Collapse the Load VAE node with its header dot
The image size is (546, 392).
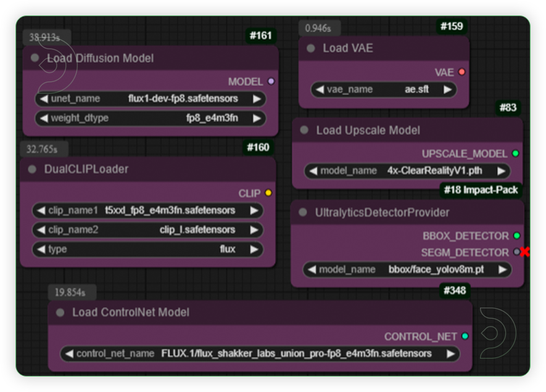point(311,48)
